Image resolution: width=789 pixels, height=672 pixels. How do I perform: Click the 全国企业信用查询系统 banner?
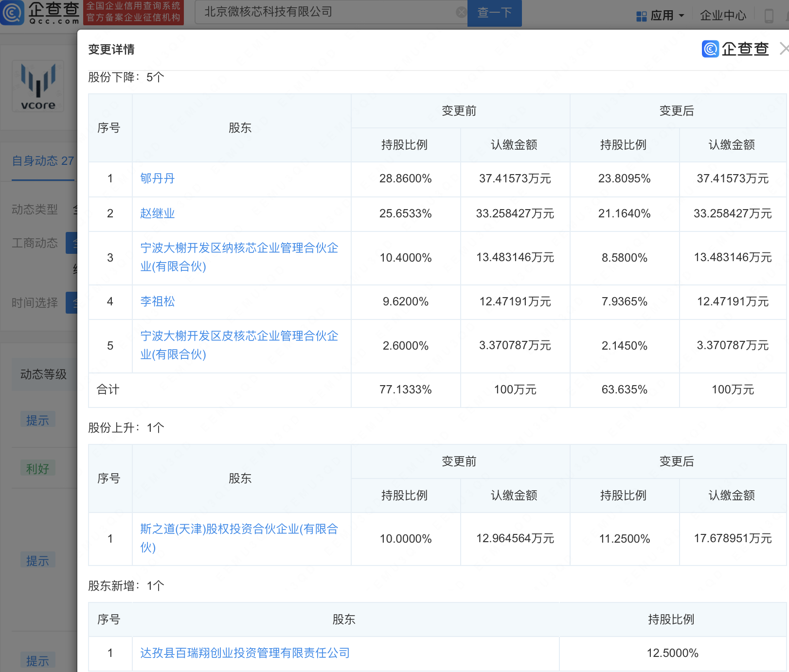[133, 12]
